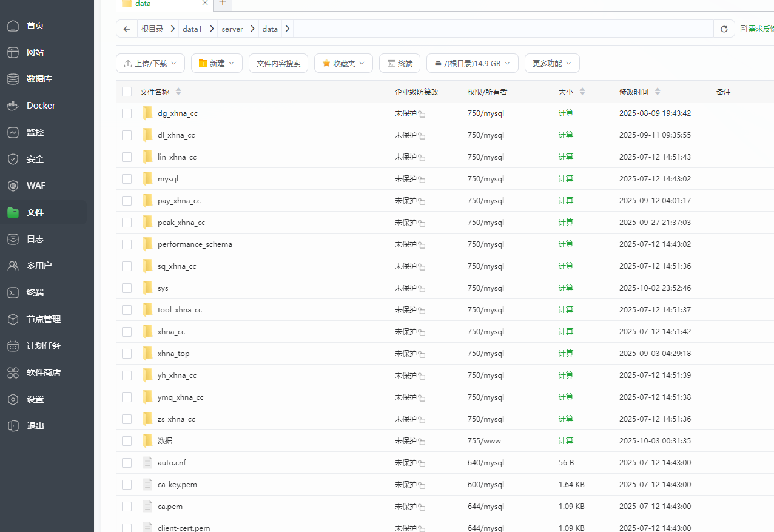Click the back navigation arrow

click(x=126, y=29)
